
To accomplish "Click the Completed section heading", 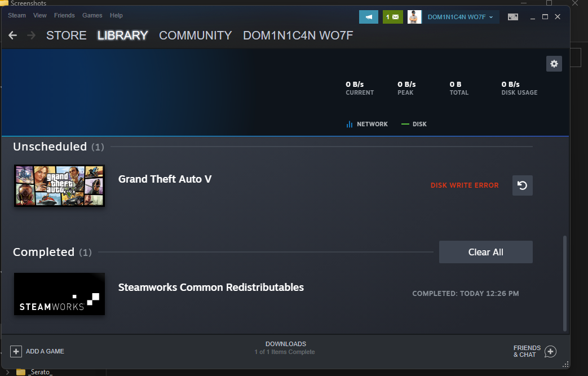I will click(52, 252).
